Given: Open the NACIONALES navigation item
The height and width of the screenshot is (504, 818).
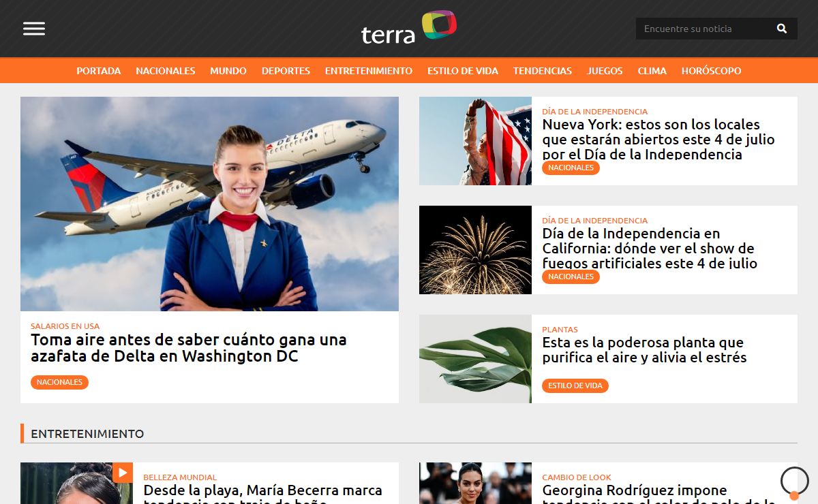Looking at the screenshot, I should pos(166,71).
